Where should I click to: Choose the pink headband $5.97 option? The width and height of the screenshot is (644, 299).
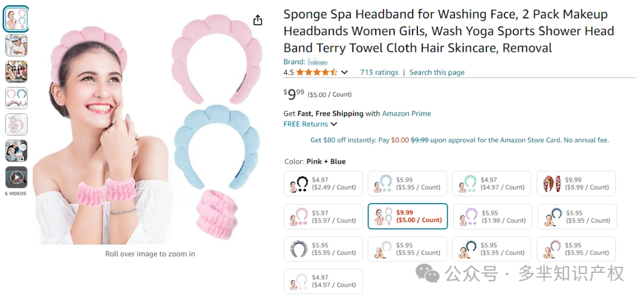point(323,217)
